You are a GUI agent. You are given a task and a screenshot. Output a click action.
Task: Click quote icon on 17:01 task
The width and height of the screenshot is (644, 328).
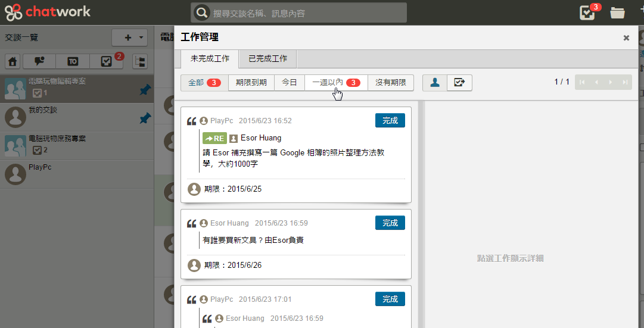click(191, 299)
